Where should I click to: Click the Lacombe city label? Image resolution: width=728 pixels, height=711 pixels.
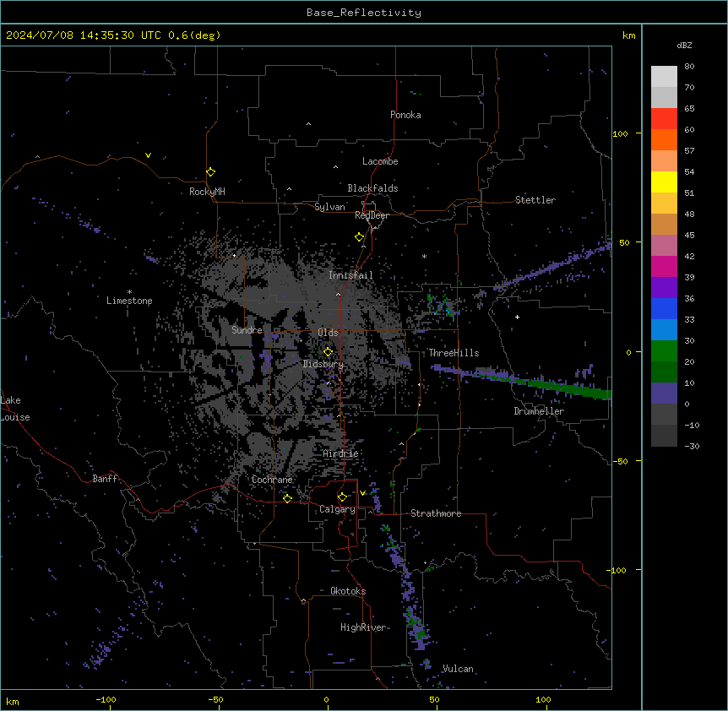pyautogui.click(x=380, y=161)
